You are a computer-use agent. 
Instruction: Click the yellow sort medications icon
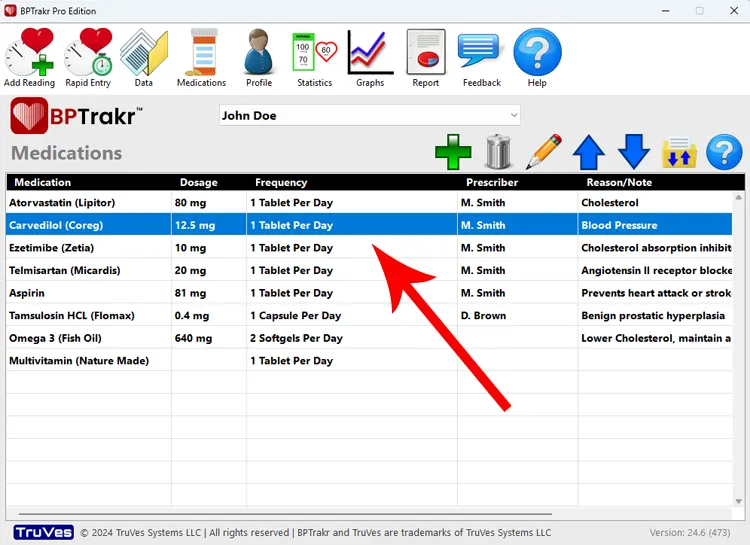[x=679, y=153]
